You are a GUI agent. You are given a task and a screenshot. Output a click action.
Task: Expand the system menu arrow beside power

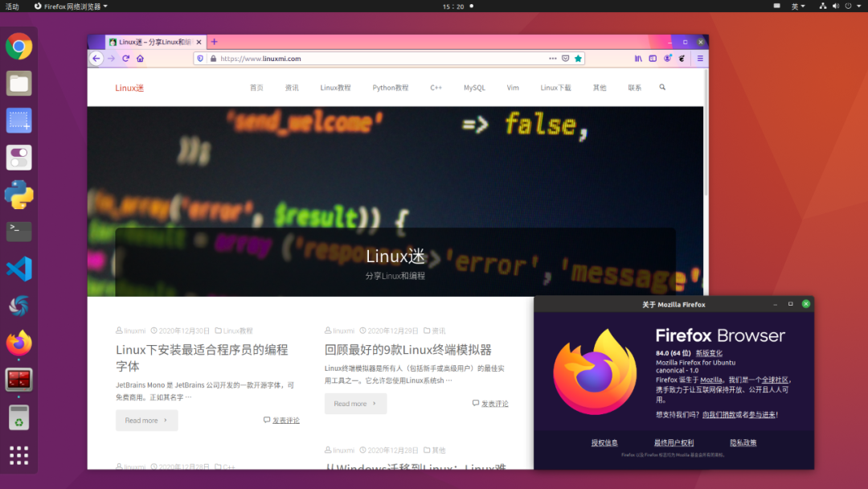[x=859, y=6]
